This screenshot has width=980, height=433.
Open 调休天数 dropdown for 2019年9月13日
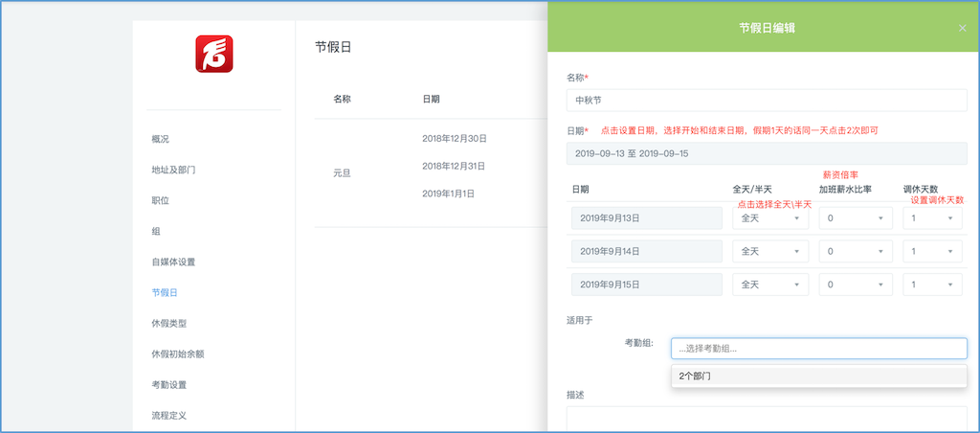(932, 218)
